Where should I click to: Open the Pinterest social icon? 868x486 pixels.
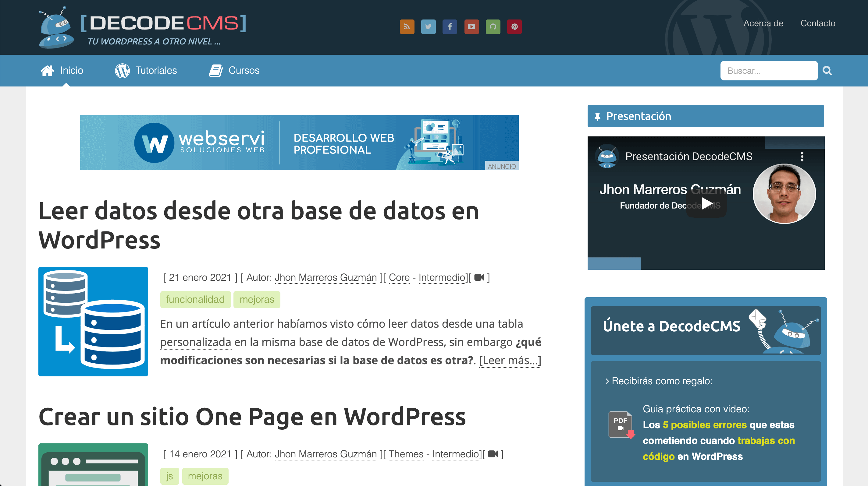point(514,26)
